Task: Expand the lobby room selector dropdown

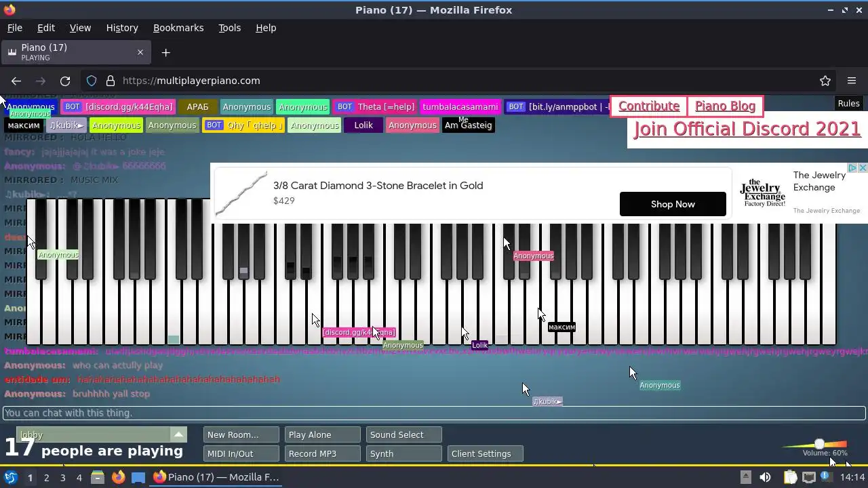Action: pos(178,434)
